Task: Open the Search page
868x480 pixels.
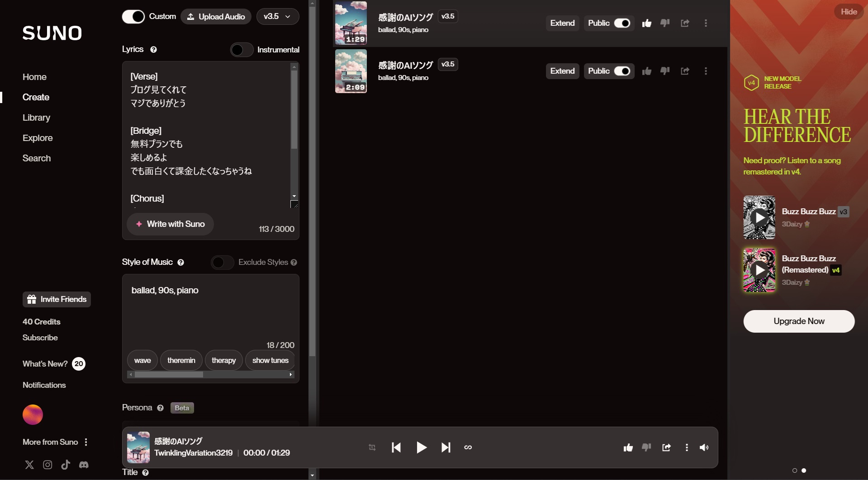Action: point(37,158)
